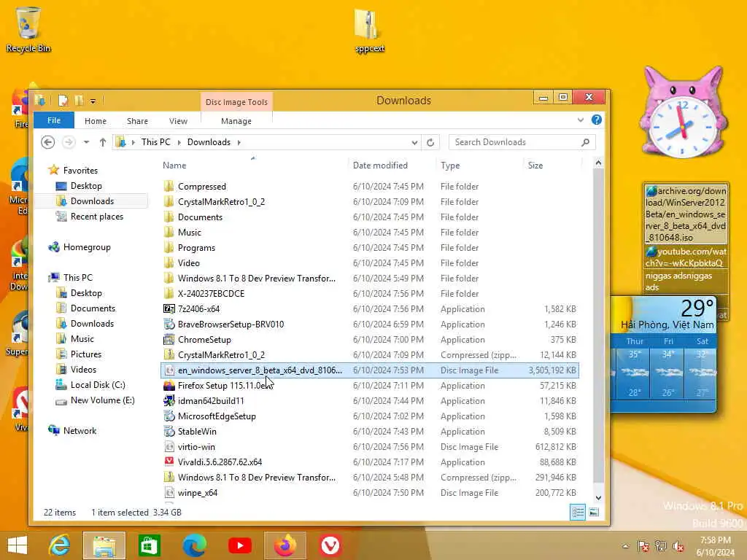747x560 pixels.
Task: Select New Volume (E:) drive
Action: click(x=102, y=400)
